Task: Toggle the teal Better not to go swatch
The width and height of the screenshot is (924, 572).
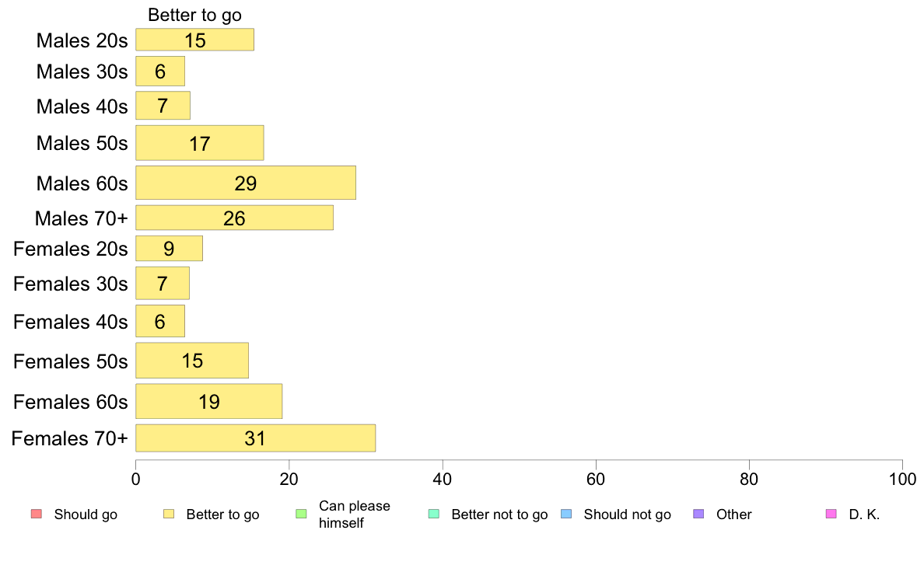Action: click(433, 514)
